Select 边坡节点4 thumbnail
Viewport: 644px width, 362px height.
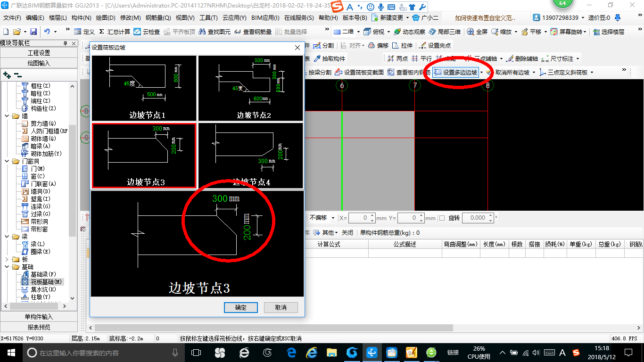click(x=250, y=156)
